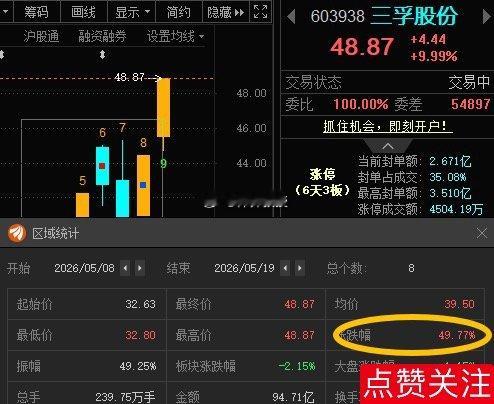Go to previous stock arrow
Screen dimensions: 494x404
[x=291, y=16]
